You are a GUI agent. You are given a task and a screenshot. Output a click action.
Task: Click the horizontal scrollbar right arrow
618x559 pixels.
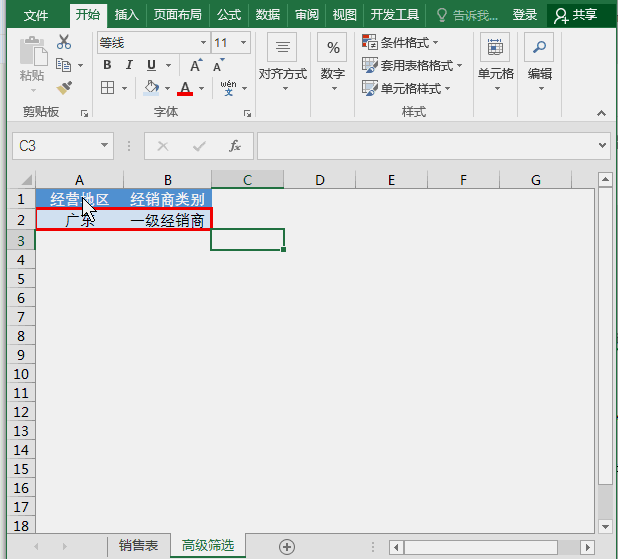click(x=588, y=547)
